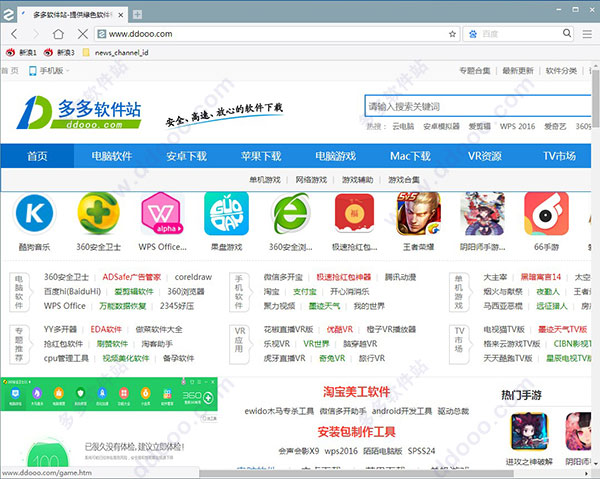600x479 pixels.
Task: Go to browser home page icon
Action: 58,34
